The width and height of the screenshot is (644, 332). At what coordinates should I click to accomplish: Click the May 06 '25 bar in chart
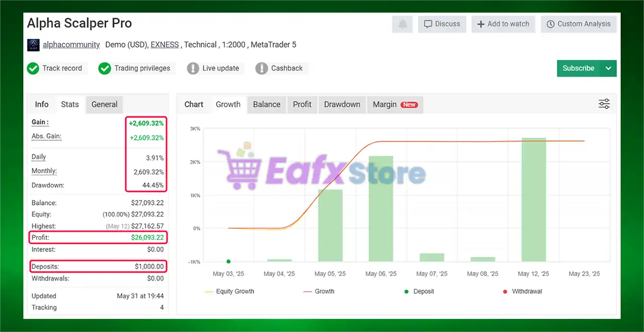click(381, 209)
